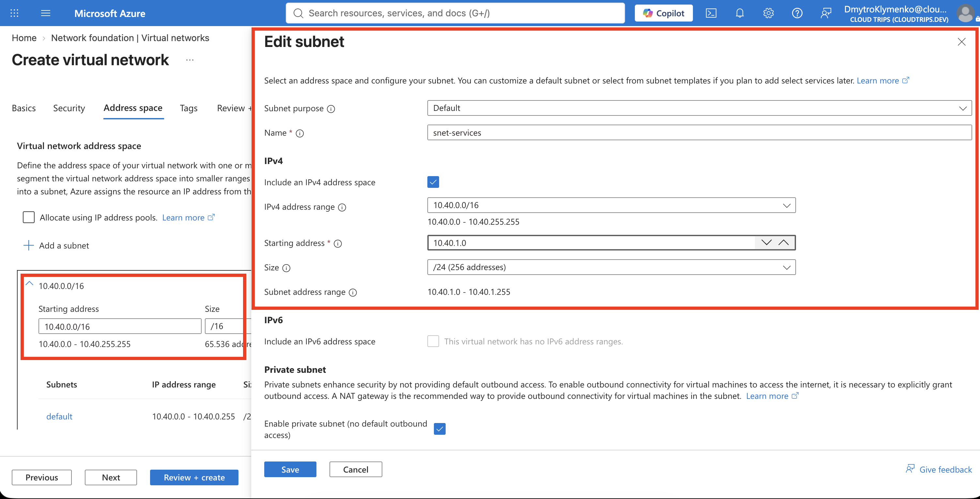Click 'Add a subnet' text

(x=64, y=246)
